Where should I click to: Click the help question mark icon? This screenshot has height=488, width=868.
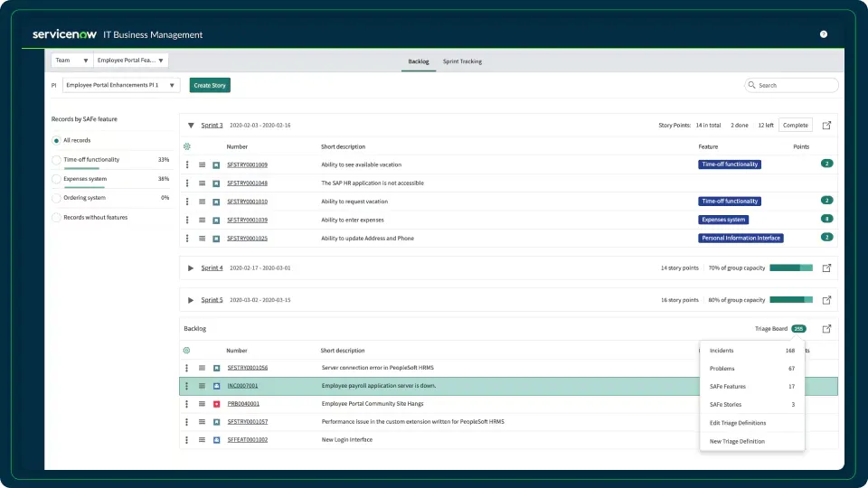click(824, 34)
